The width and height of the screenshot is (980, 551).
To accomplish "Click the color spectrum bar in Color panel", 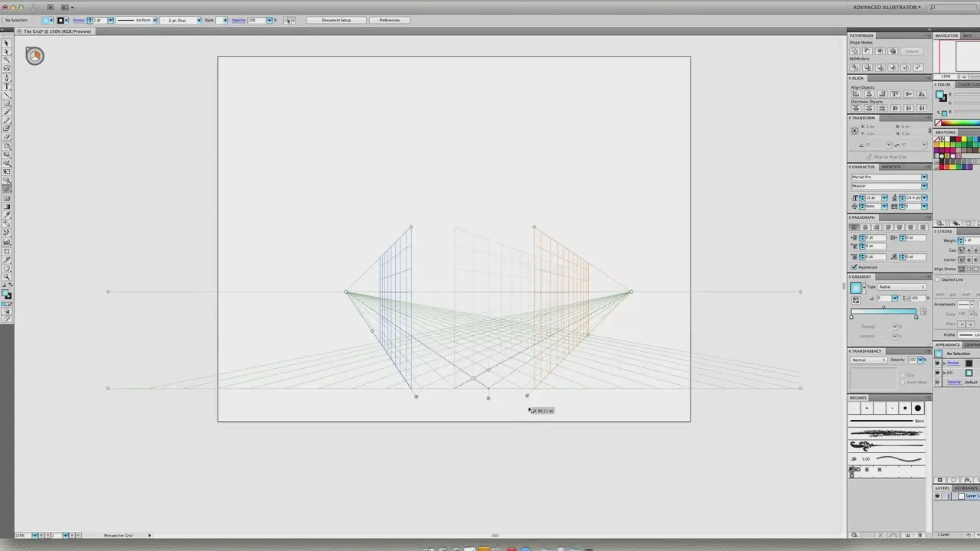I will pos(960,123).
